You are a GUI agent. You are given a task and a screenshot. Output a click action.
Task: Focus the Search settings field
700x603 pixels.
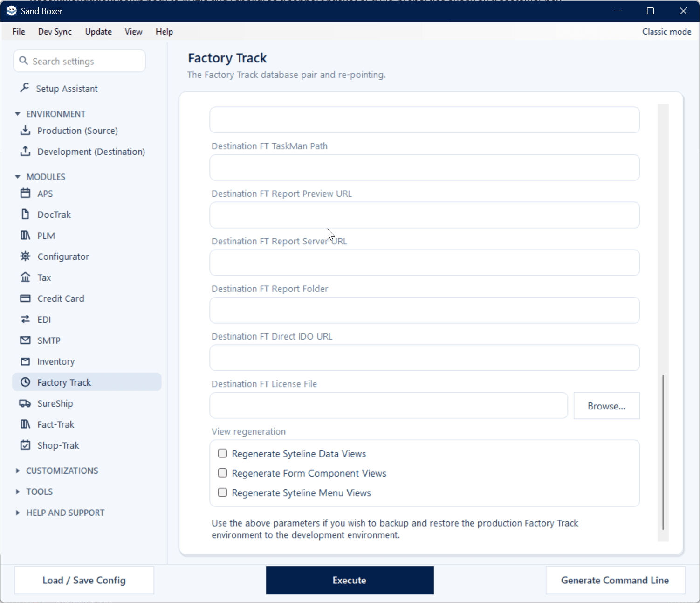click(79, 61)
